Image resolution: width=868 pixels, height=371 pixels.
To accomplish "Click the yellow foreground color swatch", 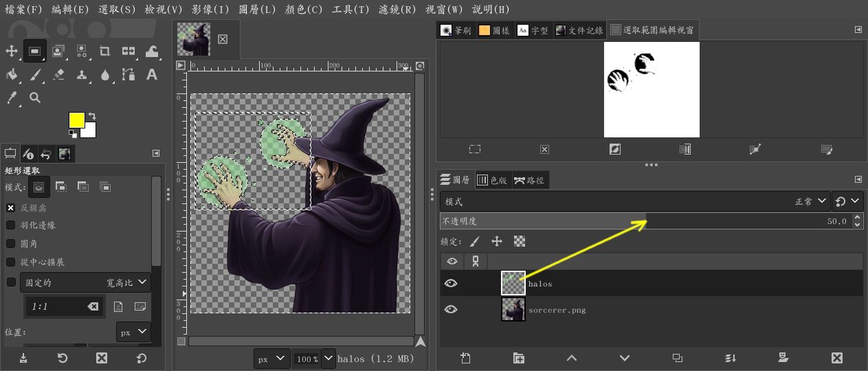I will pos(76,120).
